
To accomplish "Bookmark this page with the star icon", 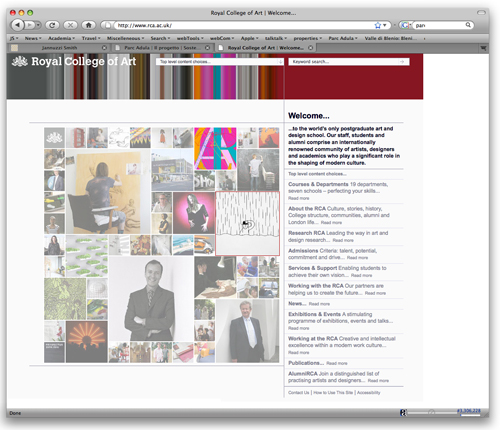I will [x=377, y=25].
